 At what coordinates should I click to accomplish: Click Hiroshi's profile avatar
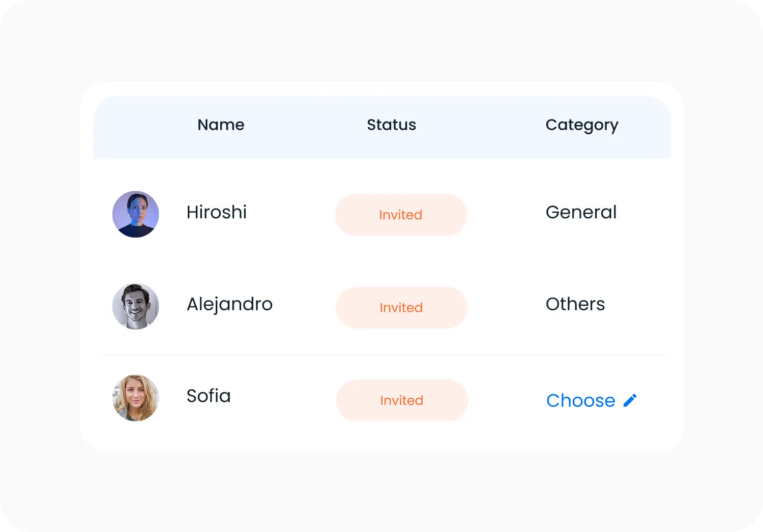[136, 214]
